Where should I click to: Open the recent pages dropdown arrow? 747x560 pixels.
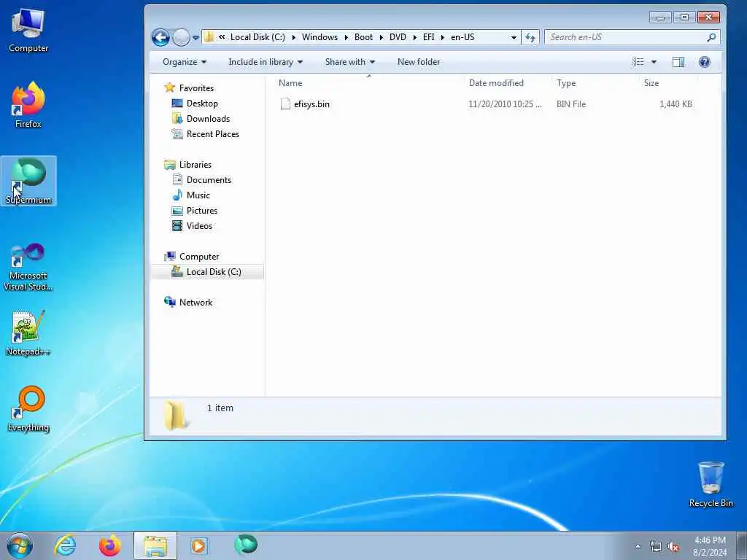click(x=196, y=37)
